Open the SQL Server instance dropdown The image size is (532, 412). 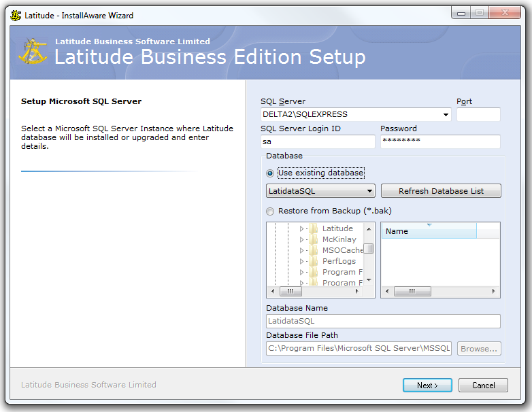[x=446, y=115]
